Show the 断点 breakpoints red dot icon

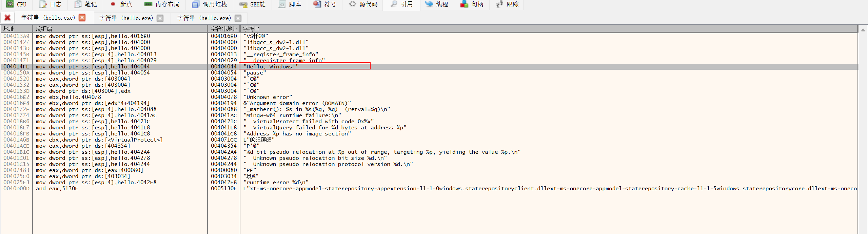113,4
